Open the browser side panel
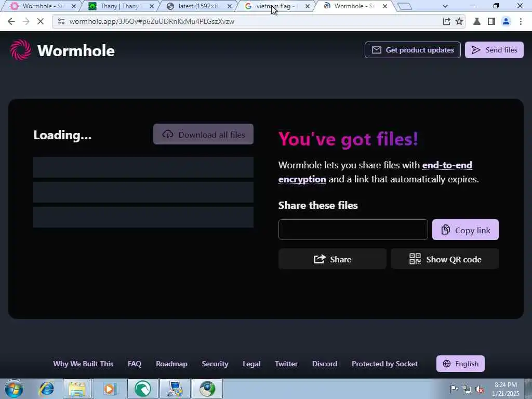532x399 pixels. [491, 21]
